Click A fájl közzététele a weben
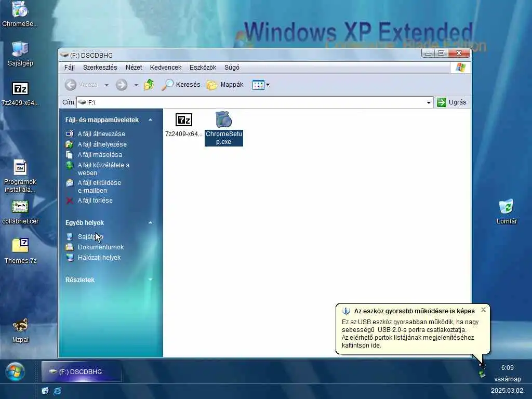Screen dimensions: 532x399 103,169
